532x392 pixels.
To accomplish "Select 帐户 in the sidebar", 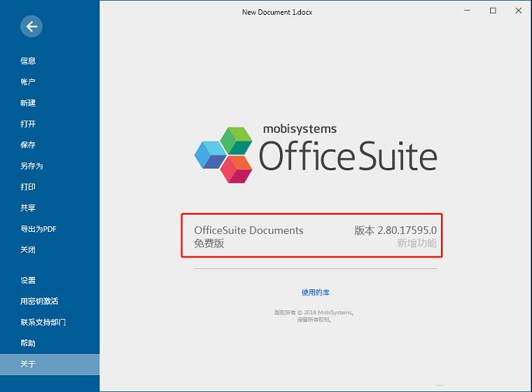I will point(28,82).
